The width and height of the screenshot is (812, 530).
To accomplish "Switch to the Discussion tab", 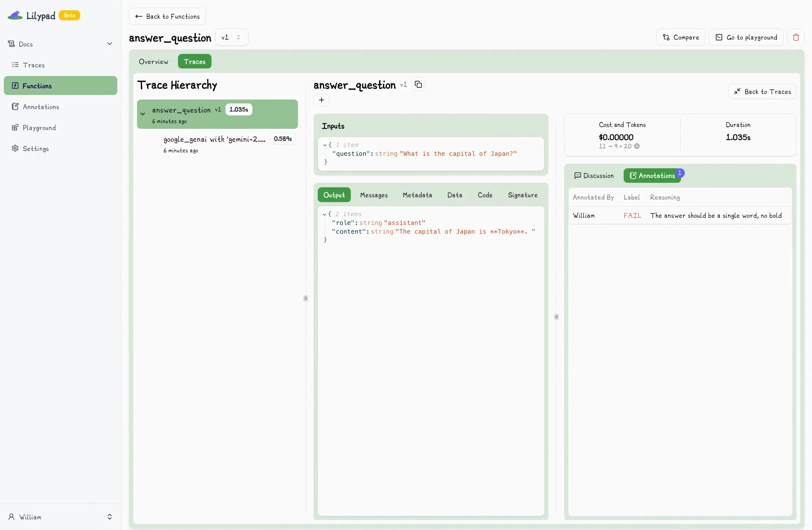I will [594, 176].
